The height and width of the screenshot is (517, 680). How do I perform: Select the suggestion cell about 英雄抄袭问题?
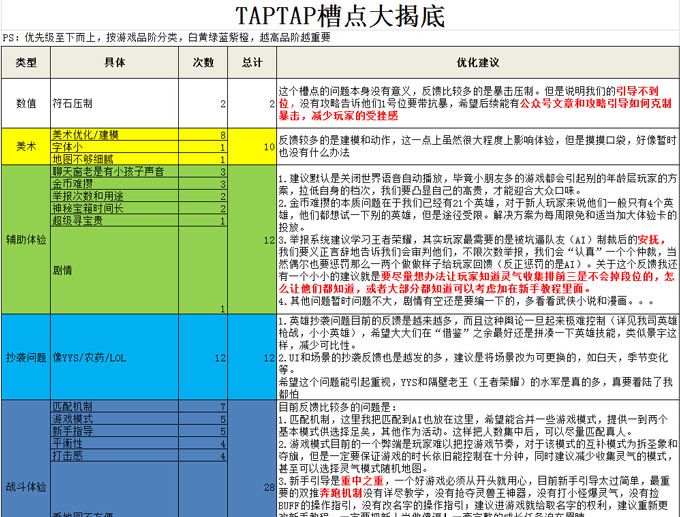pyautogui.click(x=478, y=357)
